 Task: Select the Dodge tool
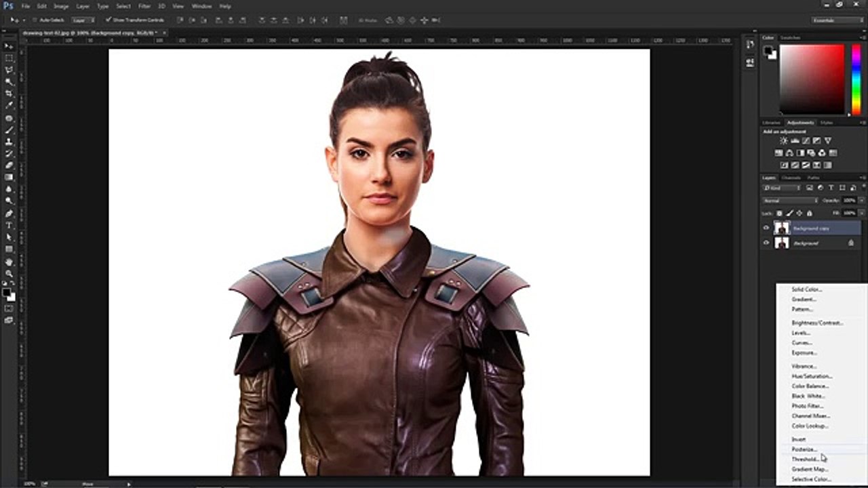pyautogui.click(x=9, y=200)
